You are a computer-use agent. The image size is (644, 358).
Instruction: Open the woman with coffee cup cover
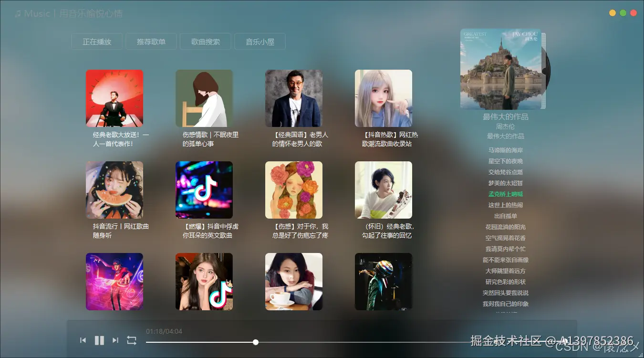[x=294, y=282]
